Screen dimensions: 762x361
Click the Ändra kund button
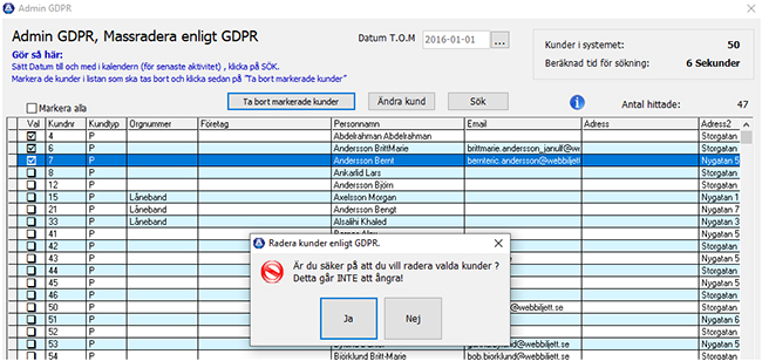point(401,102)
